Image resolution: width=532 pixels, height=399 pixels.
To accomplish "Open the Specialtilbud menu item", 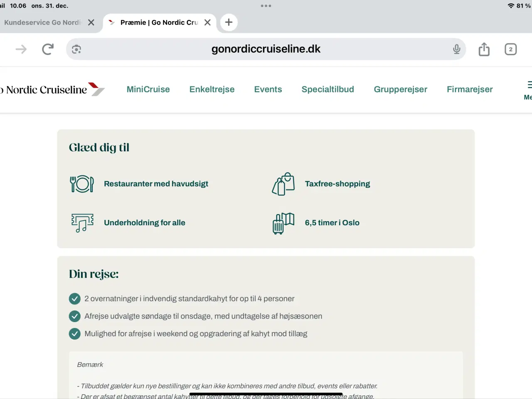I will click(328, 89).
